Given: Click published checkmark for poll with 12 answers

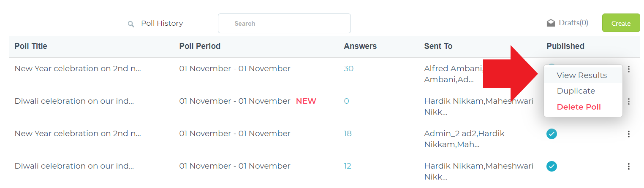Looking at the screenshot, I should (552, 166).
